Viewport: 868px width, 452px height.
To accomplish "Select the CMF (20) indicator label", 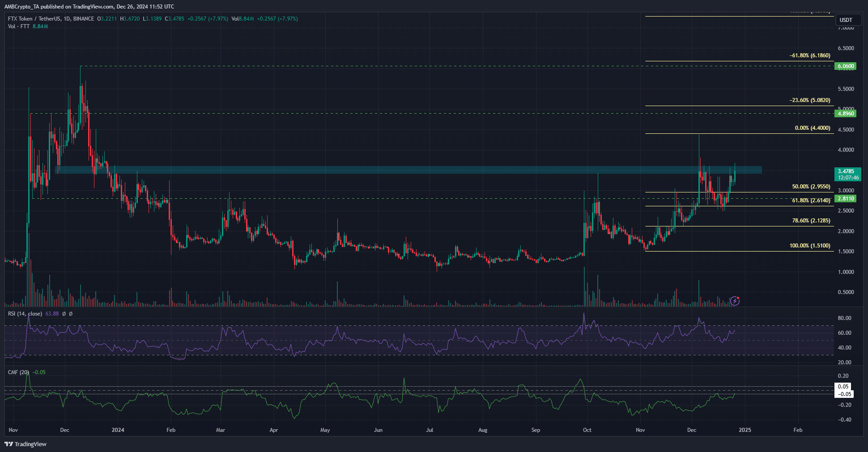I will [x=18, y=372].
